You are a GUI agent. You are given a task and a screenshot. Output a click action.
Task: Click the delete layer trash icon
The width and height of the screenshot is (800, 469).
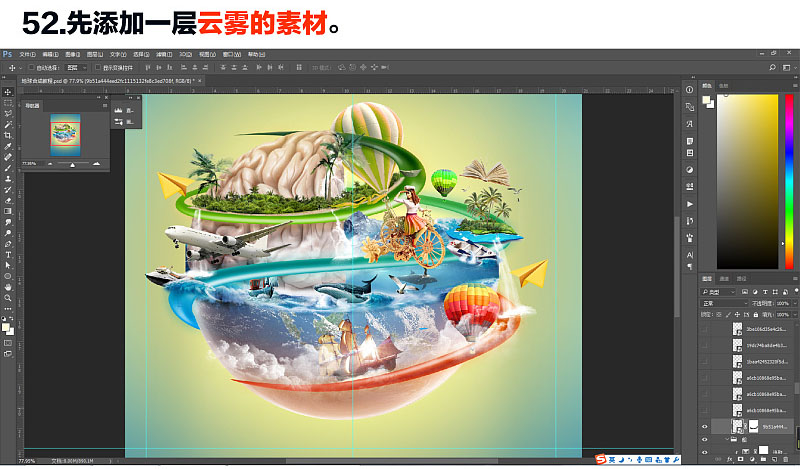click(x=786, y=459)
